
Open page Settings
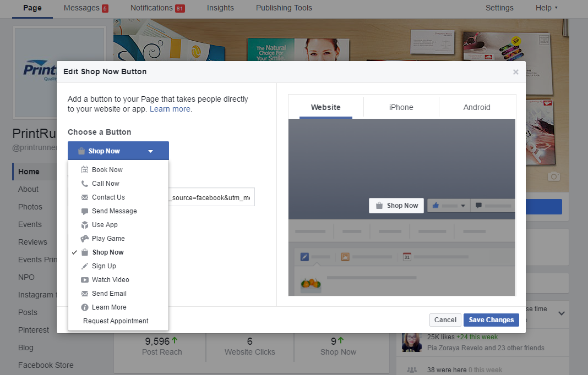pyautogui.click(x=499, y=8)
